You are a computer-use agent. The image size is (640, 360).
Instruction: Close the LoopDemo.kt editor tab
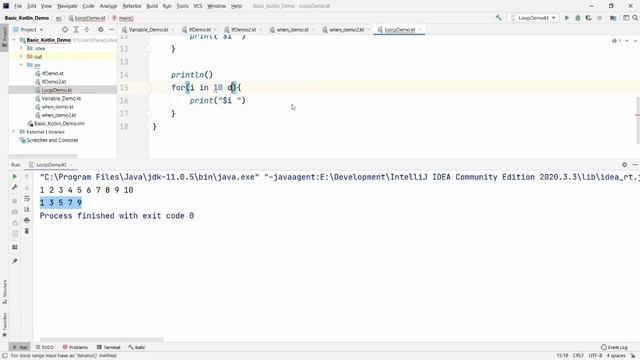coord(420,30)
